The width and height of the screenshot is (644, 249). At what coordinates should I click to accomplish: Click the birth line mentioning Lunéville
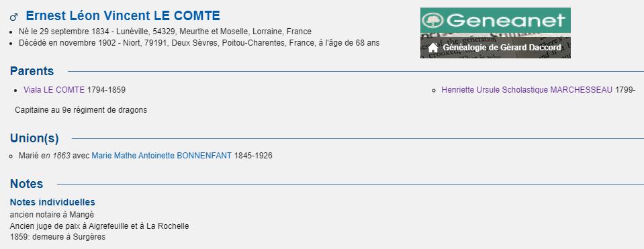pos(165,31)
